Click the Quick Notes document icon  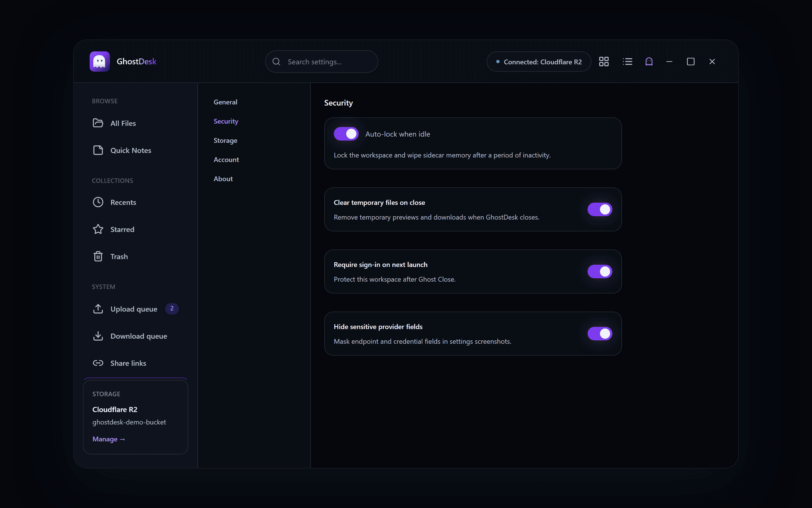(x=98, y=150)
